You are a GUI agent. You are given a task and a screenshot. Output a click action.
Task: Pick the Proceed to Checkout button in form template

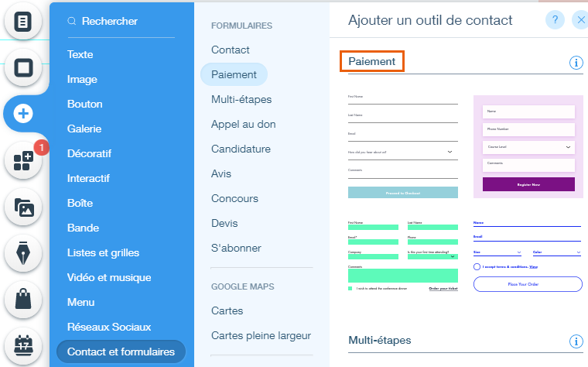coord(403,193)
